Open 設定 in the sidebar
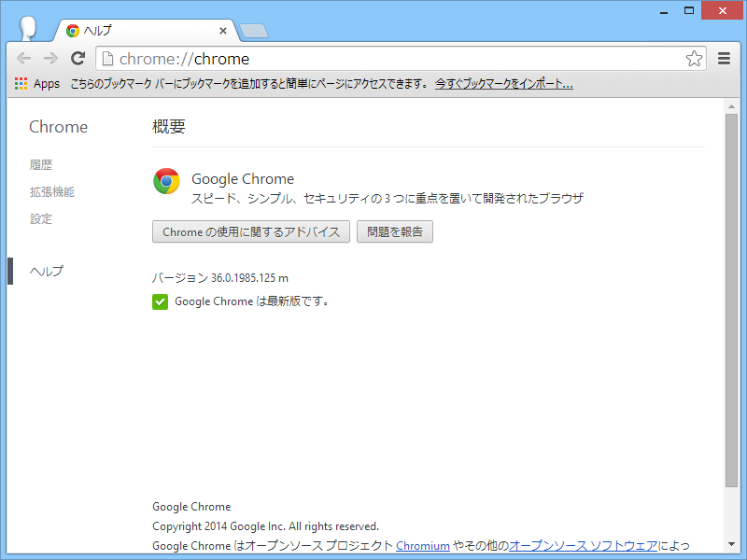This screenshot has height=560, width=747. [41, 218]
